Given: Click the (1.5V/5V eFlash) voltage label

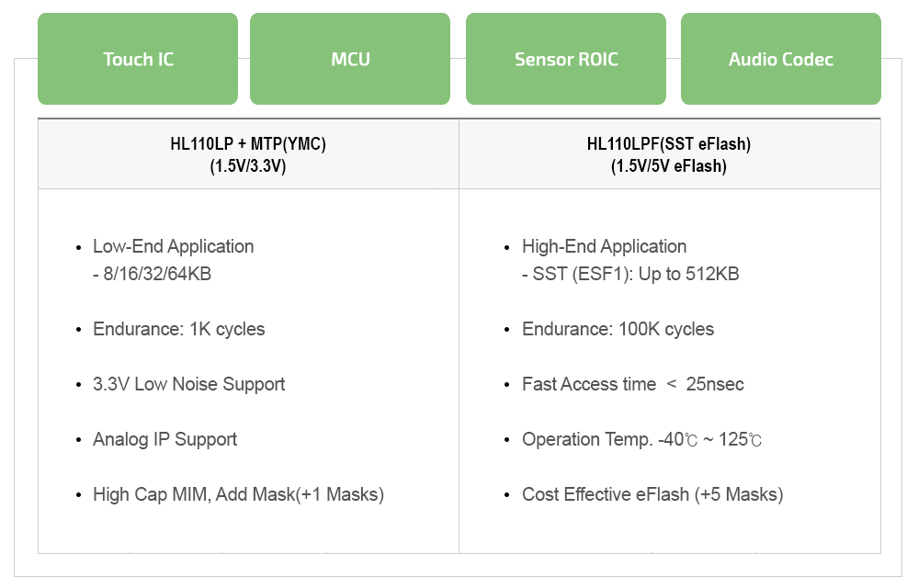Looking at the screenshot, I should coord(669,166).
